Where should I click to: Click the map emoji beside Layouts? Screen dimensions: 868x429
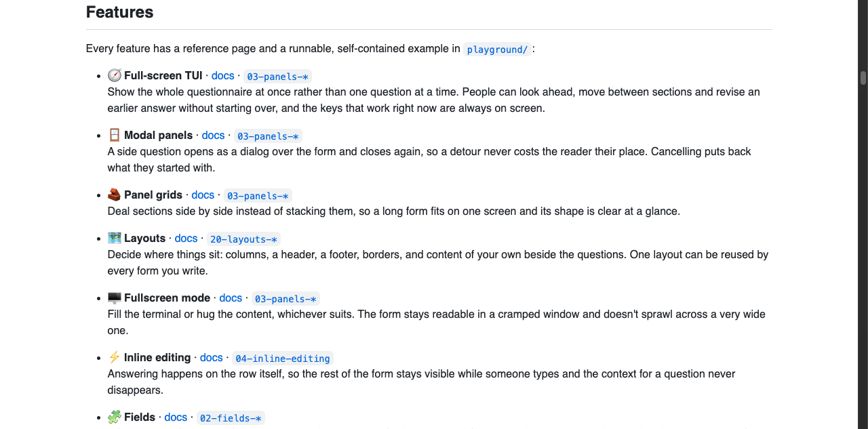coord(115,238)
